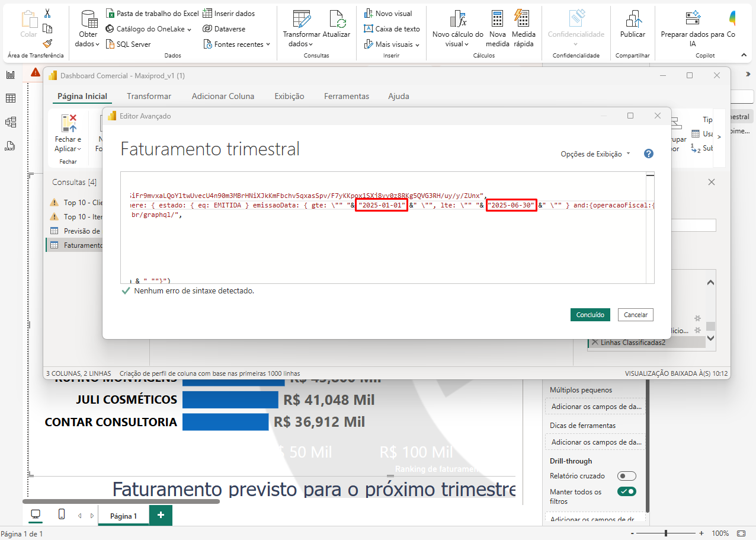Select the Linhas Classificadas2 applied step
Image resolution: width=756 pixels, height=540 pixels.
[x=646, y=342]
